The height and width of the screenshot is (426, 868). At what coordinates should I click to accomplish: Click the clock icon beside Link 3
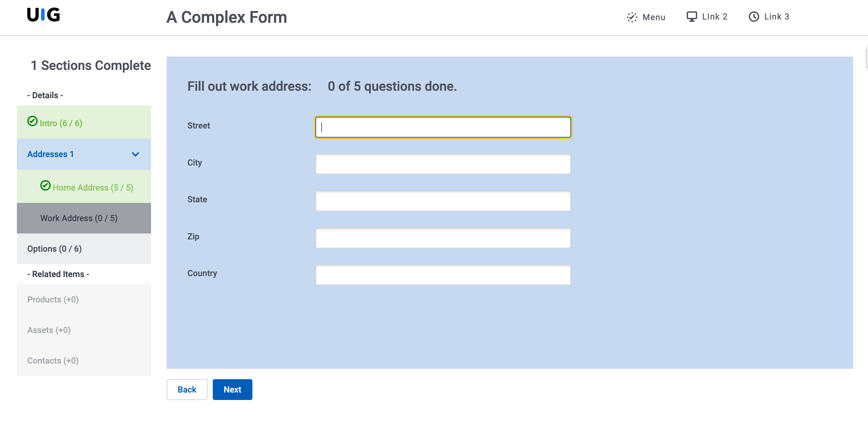click(753, 17)
